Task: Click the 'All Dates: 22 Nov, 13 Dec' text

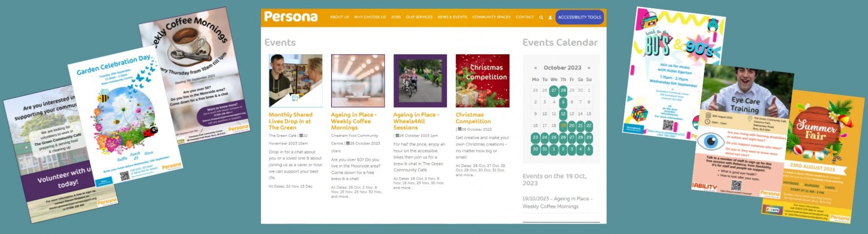Action: [x=290, y=186]
